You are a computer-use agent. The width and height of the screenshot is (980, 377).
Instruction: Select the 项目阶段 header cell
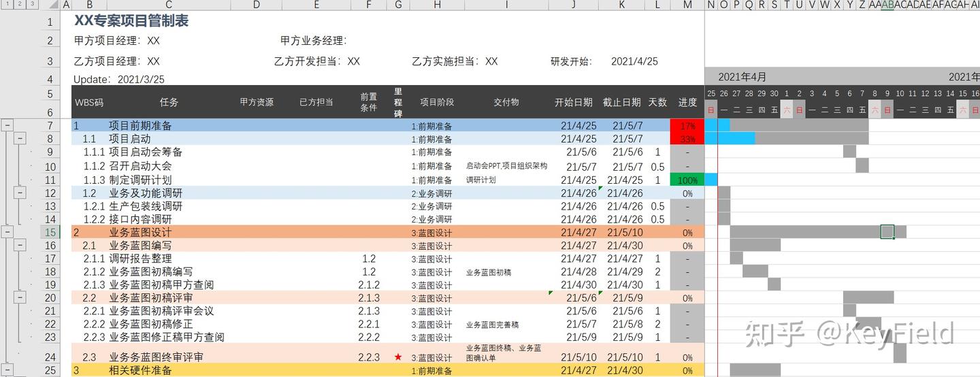[437, 102]
